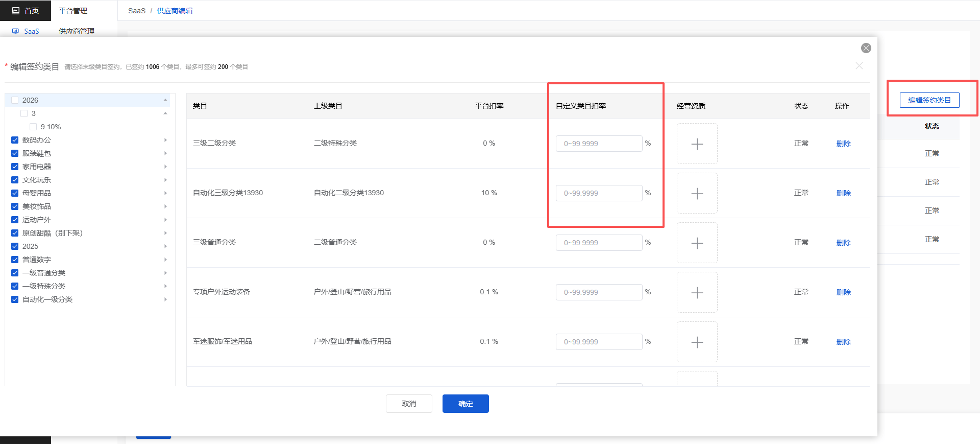
Task: Select the 10 % platform rate cell
Action: [x=489, y=193]
